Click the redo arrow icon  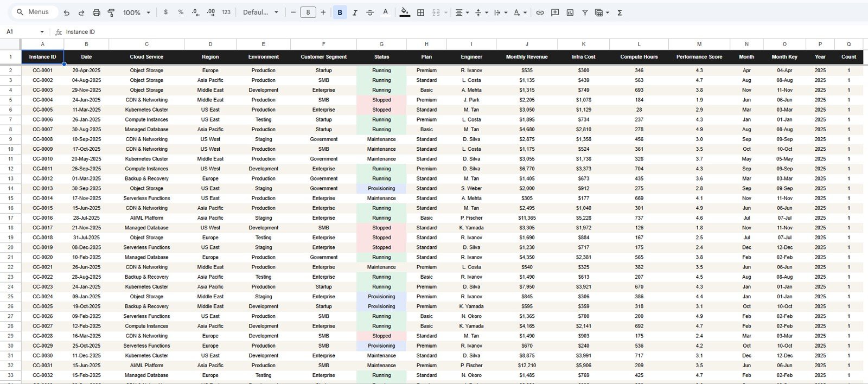81,12
